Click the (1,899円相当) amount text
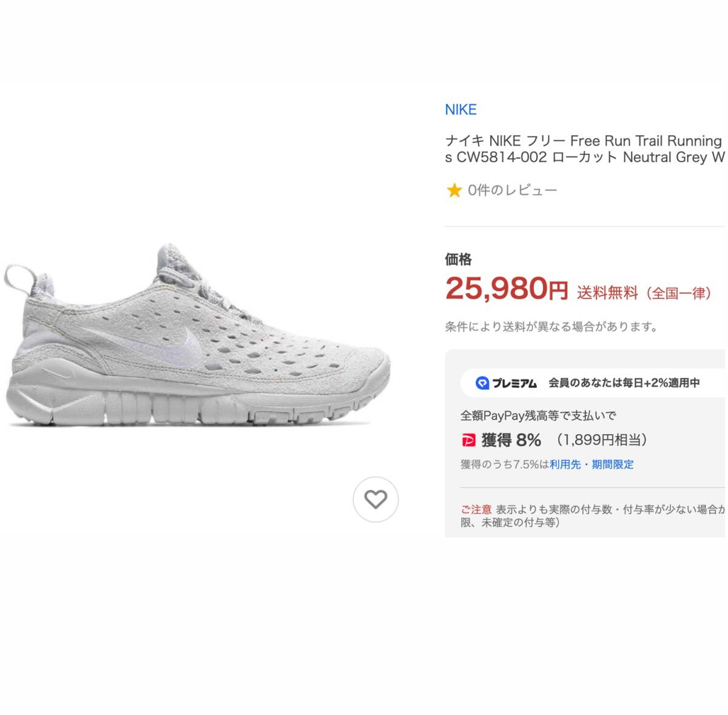728x715 pixels. click(x=601, y=440)
